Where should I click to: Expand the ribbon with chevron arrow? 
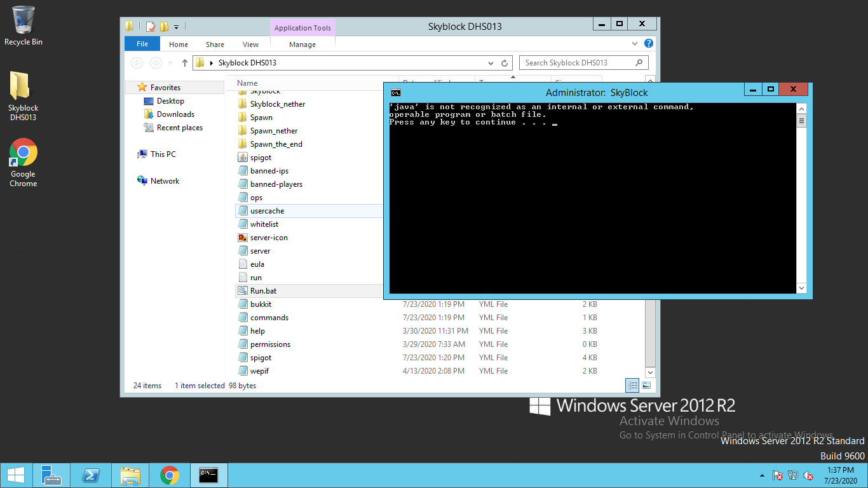tap(635, 44)
